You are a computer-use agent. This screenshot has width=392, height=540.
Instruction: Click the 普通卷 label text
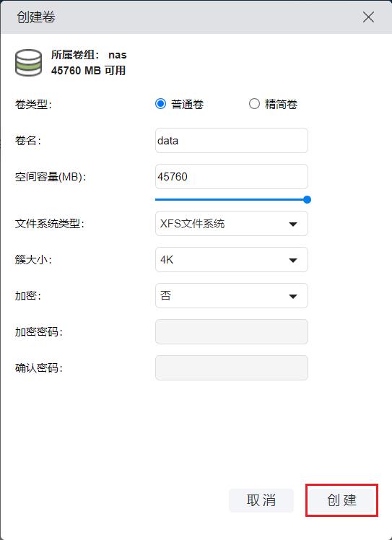[188, 104]
